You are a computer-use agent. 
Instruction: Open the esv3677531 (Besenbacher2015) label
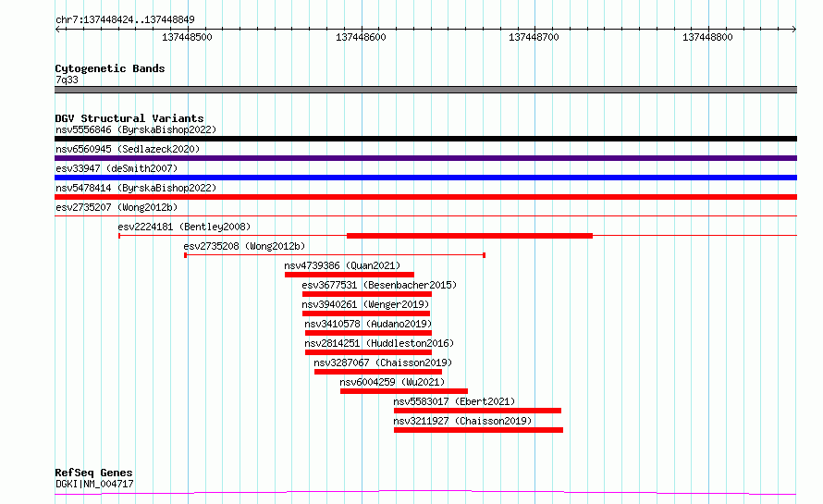[379, 285]
